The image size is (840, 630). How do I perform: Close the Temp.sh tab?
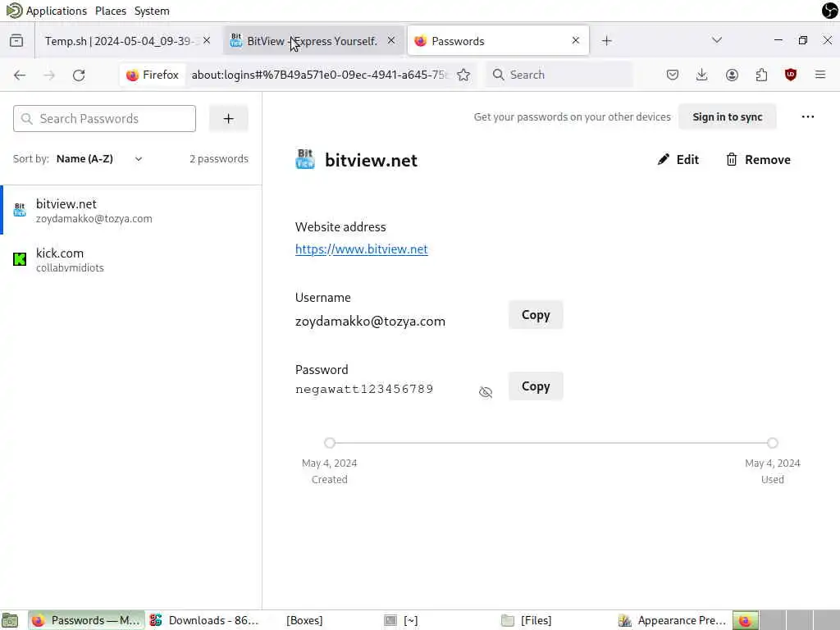pyautogui.click(x=207, y=41)
